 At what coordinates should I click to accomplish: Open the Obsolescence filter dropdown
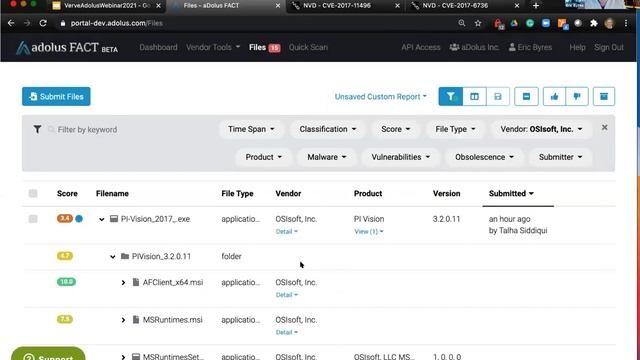pos(484,157)
